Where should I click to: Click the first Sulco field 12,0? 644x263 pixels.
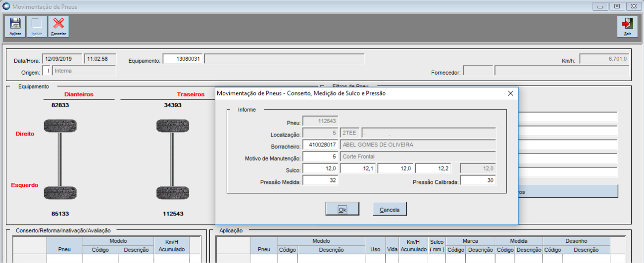(320, 169)
